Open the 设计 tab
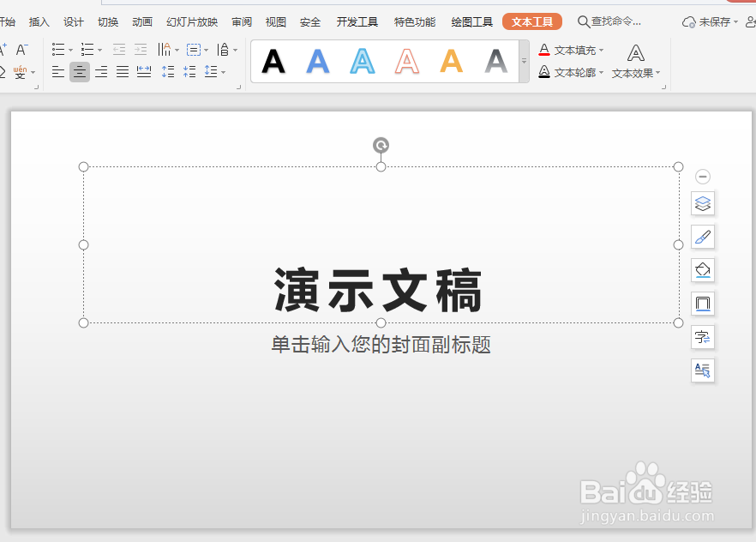The image size is (756, 542). pos(74,22)
